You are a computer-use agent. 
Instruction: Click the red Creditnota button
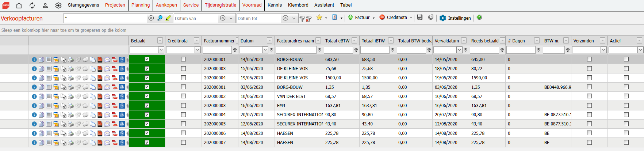(x=395, y=18)
